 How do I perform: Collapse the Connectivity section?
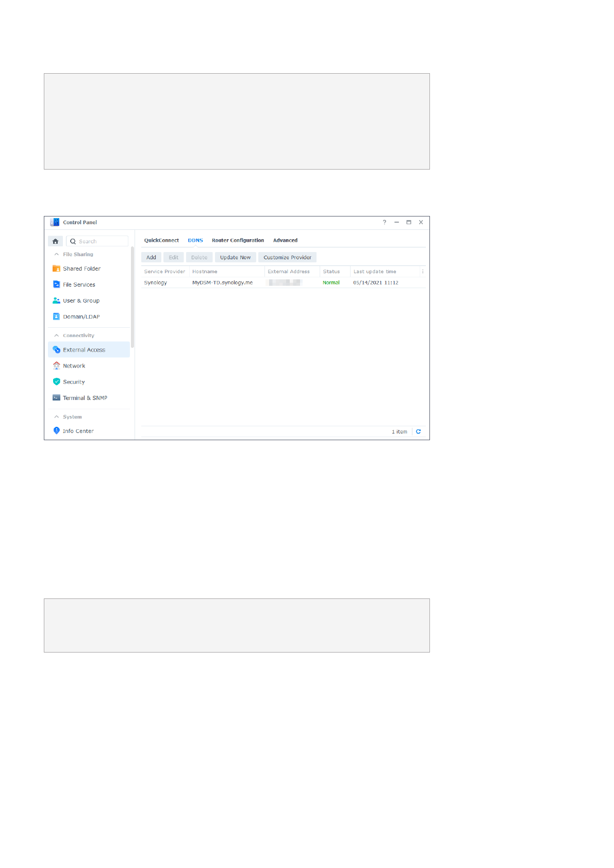pos(57,336)
